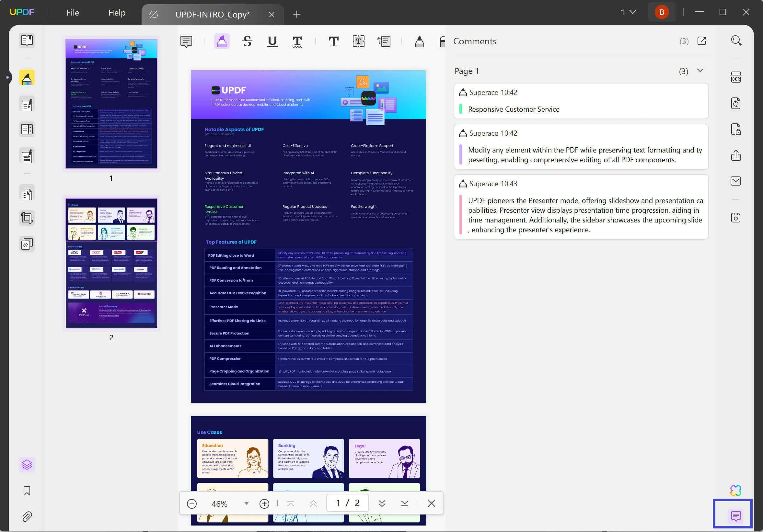Viewport: 763px width, 532px height.
Task: Open the File menu
Action: coord(73,13)
